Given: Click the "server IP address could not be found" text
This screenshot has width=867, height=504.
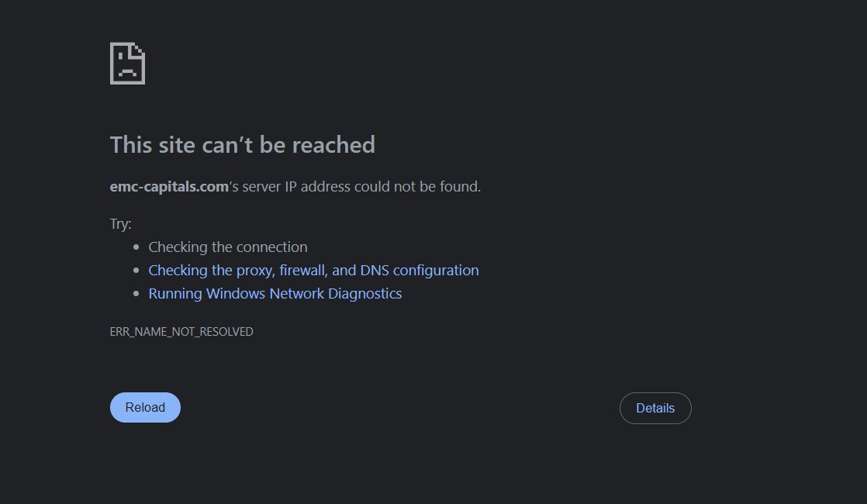Looking at the screenshot, I should tap(360, 187).
